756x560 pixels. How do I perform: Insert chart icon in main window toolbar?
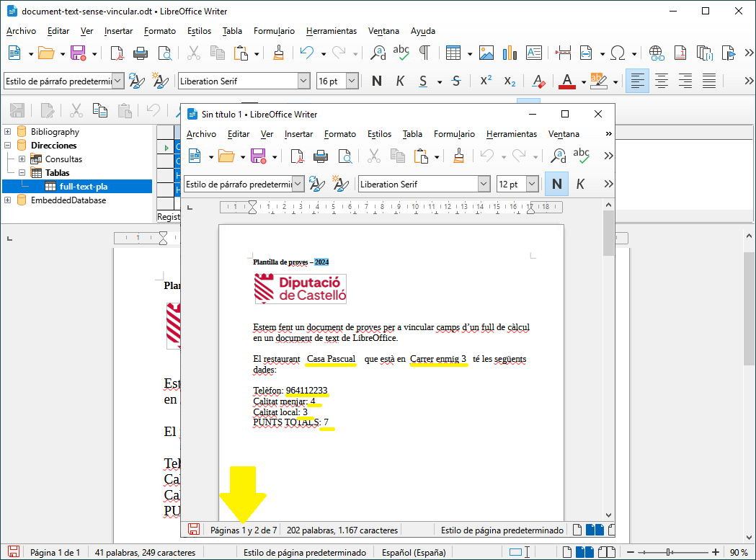pos(510,53)
